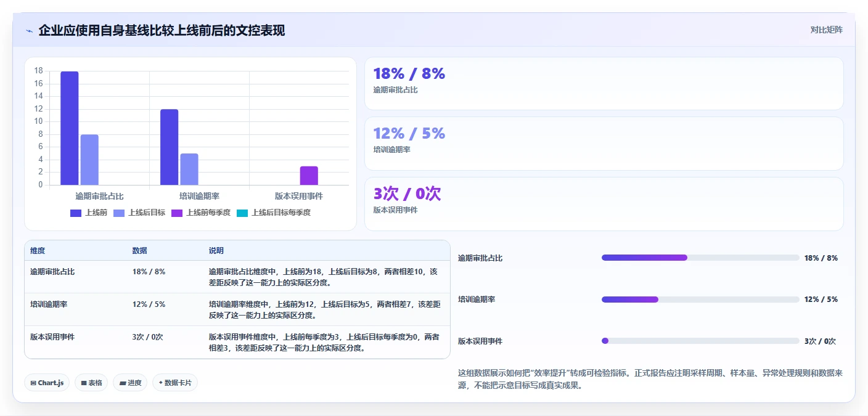Select the 版本误用事件 table row label
868x416 pixels.
(52, 337)
